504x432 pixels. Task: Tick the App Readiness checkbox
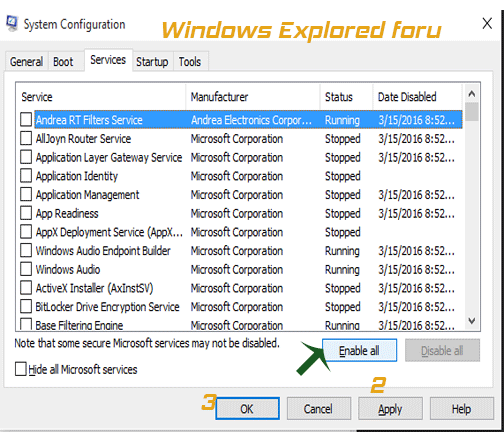pyautogui.click(x=26, y=213)
